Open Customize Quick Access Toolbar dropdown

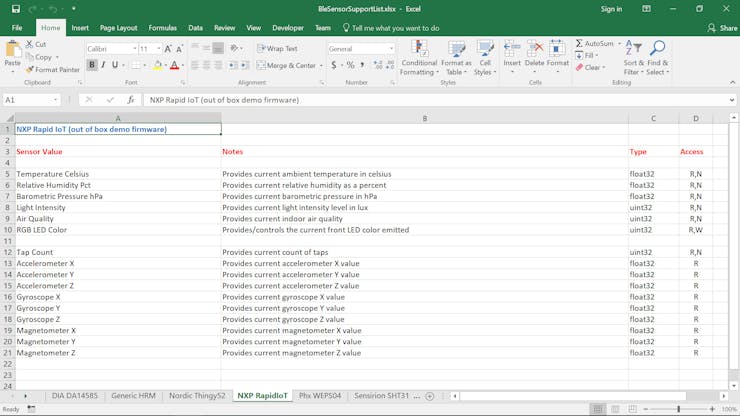[74, 9]
